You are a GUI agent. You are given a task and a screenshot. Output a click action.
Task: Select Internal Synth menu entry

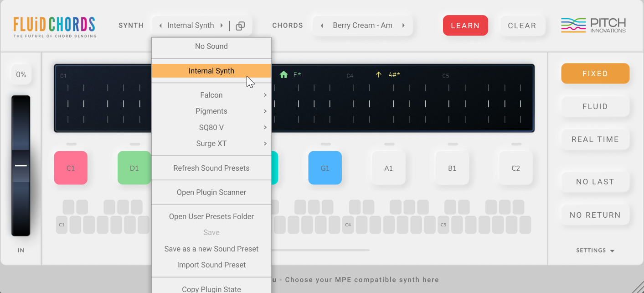[x=211, y=71]
